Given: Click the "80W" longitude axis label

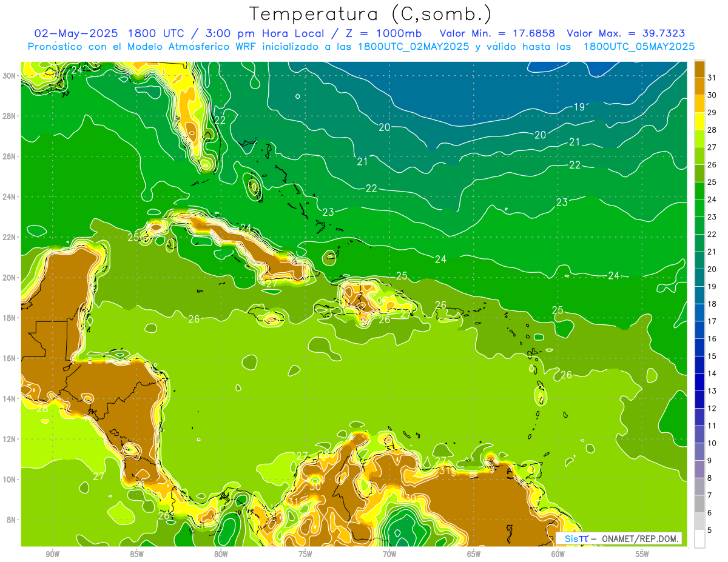Looking at the screenshot, I should click(221, 554).
